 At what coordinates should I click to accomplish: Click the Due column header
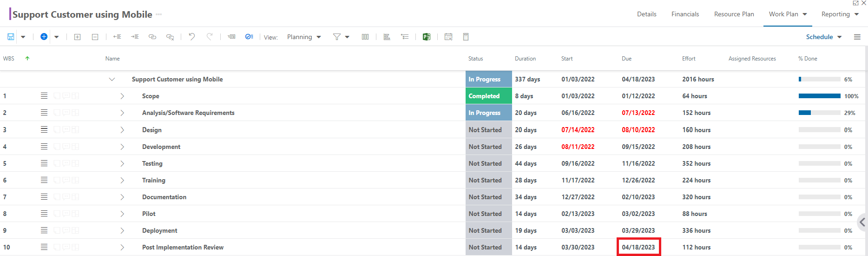(626, 59)
